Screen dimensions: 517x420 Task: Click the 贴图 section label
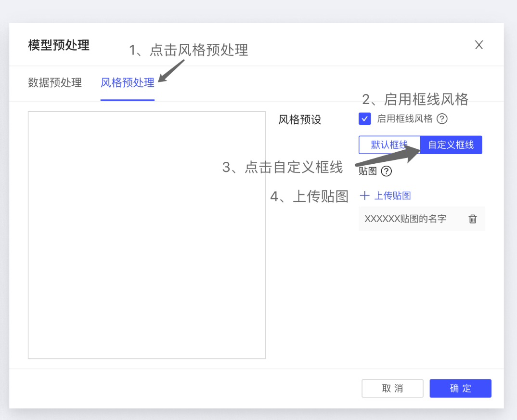click(x=368, y=171)
